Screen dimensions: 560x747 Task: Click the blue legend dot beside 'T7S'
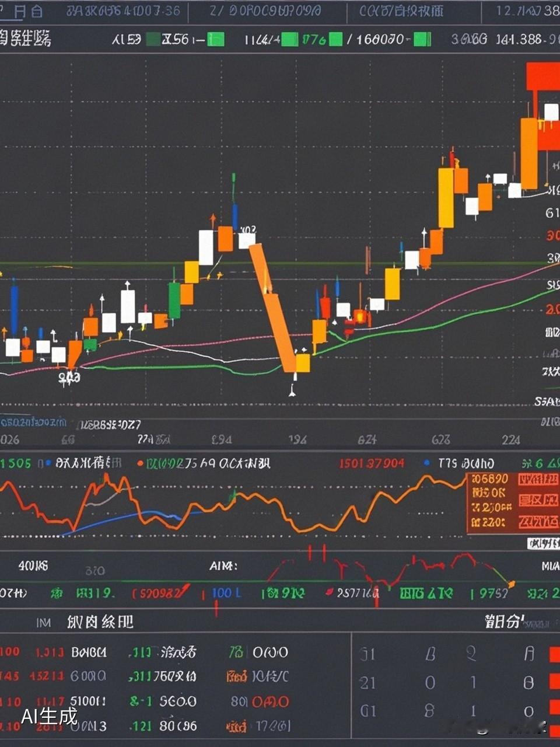(x=427, y=463)
